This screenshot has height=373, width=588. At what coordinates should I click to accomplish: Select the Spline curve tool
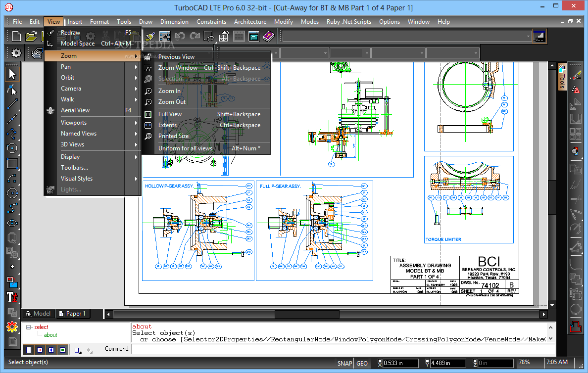(12, 208)
